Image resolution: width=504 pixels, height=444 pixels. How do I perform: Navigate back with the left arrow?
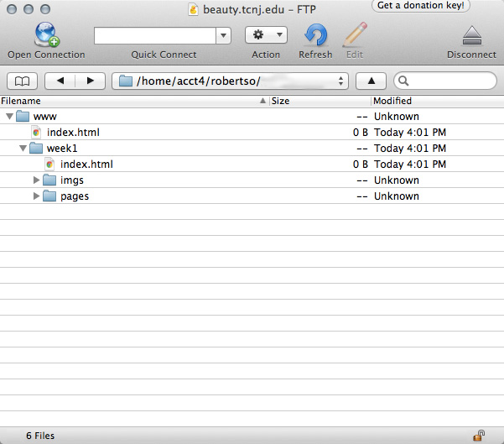tap(60, 81)
